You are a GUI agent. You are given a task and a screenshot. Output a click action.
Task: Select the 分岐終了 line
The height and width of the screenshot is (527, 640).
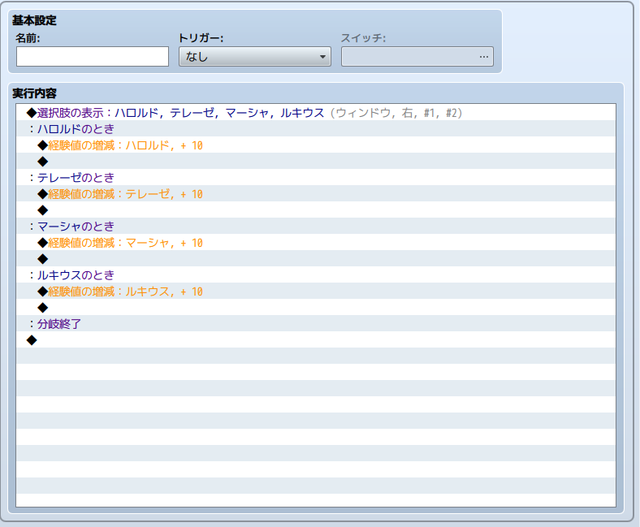click(316, 323)
